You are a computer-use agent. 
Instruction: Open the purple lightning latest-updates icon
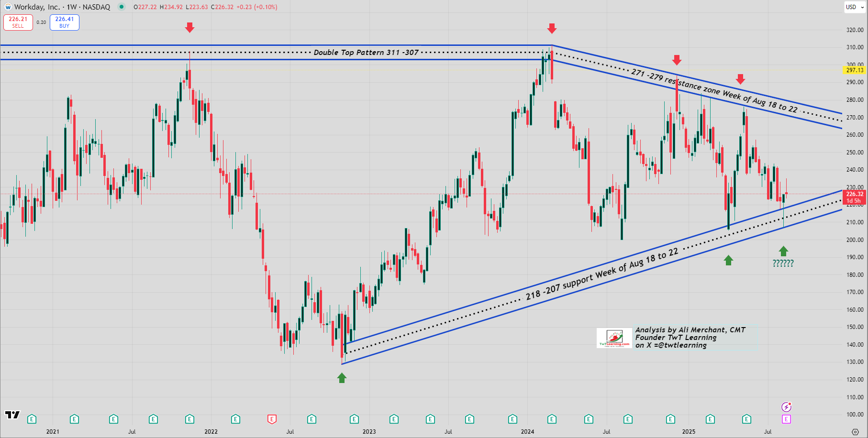pyautogui.click(x=786, y=407)
